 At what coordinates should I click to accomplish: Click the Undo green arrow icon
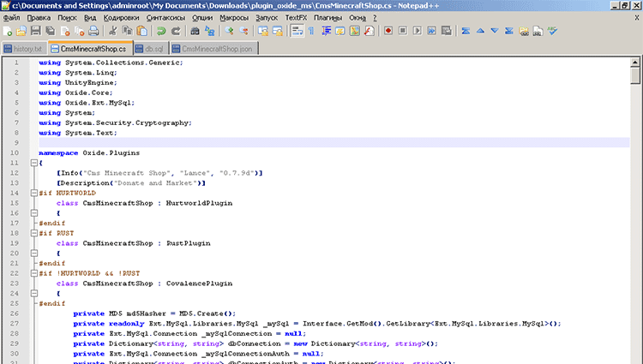tap(160, 31)
